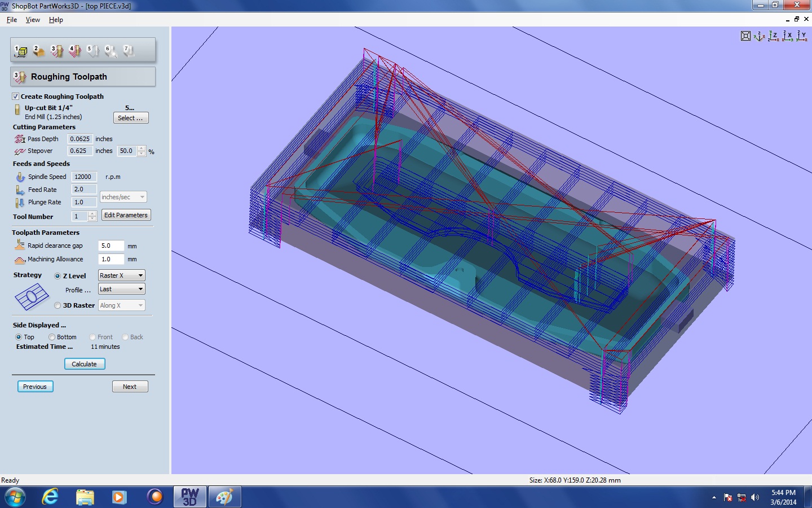Open step 4 finishing toolpath icon
This screenshot has height=508, width=812.
(75, 51)
